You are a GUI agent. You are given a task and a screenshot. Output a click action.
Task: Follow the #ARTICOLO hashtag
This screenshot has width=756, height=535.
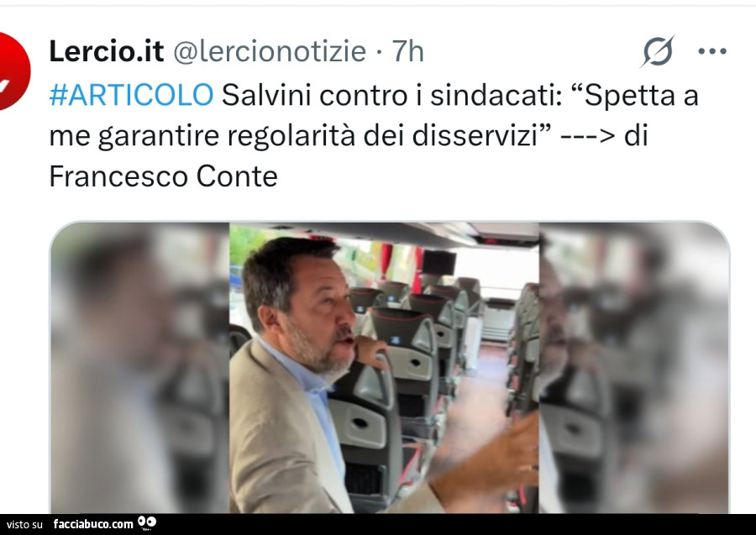[x=131, y=94]
